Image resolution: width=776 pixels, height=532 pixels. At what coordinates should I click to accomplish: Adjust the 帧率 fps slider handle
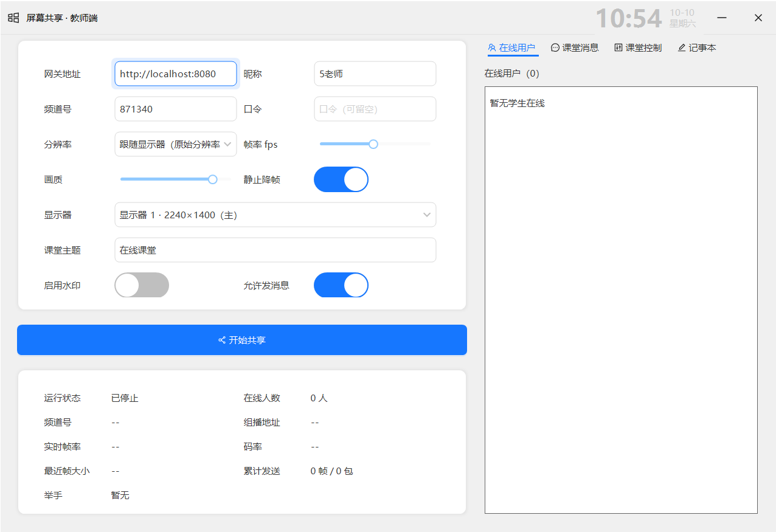tap(373, 144)
